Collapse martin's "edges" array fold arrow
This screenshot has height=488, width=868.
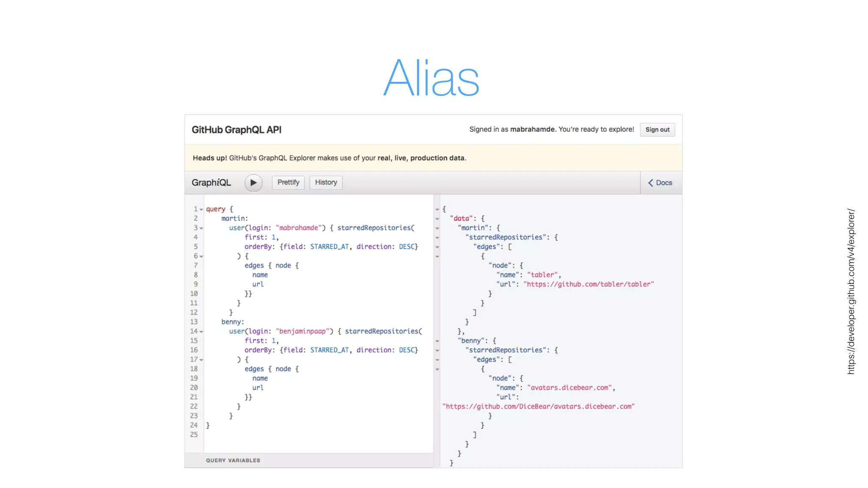tap(437, 247)
